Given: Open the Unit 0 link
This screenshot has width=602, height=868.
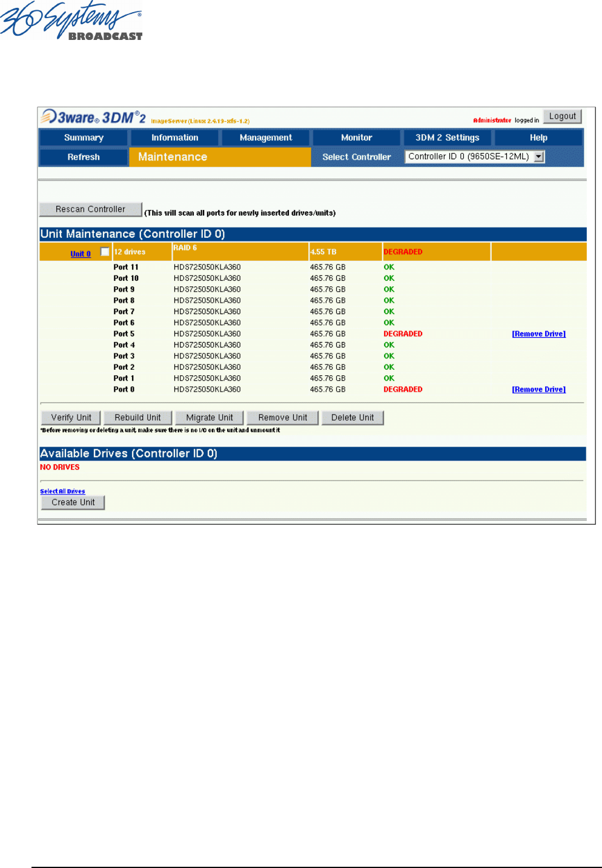Looking at the screenshot, I should tap(81, 254).
